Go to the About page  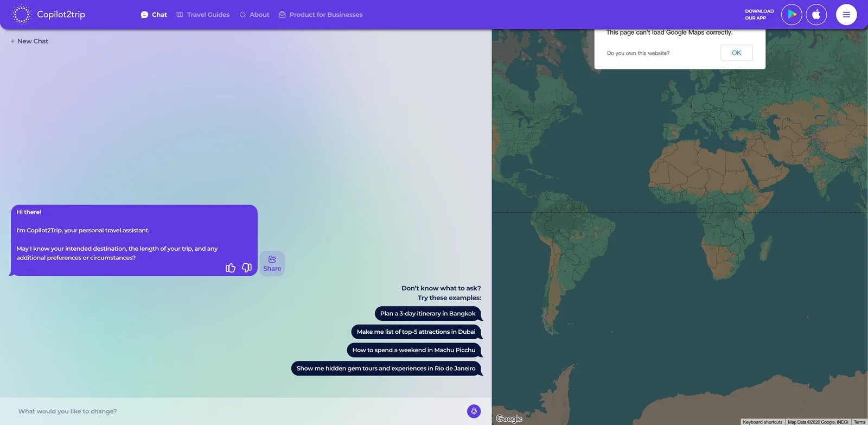pos(254,15)
